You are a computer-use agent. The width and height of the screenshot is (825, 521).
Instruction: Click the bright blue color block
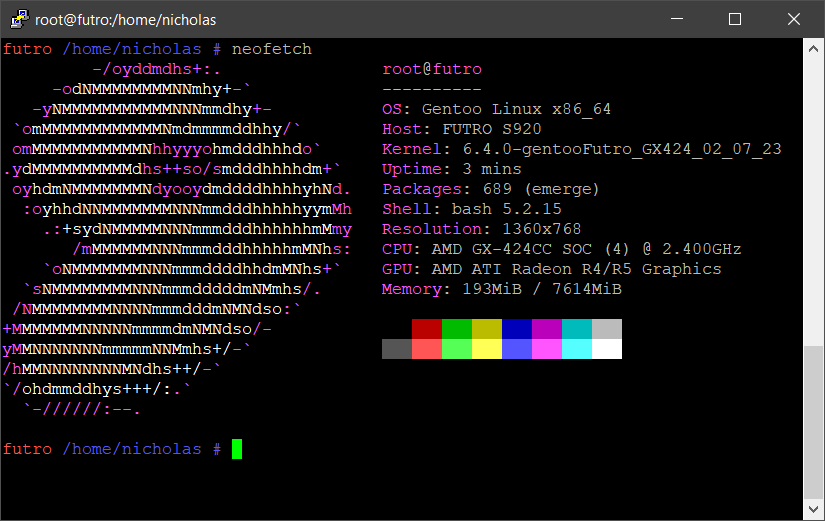(x=517, y=349)
